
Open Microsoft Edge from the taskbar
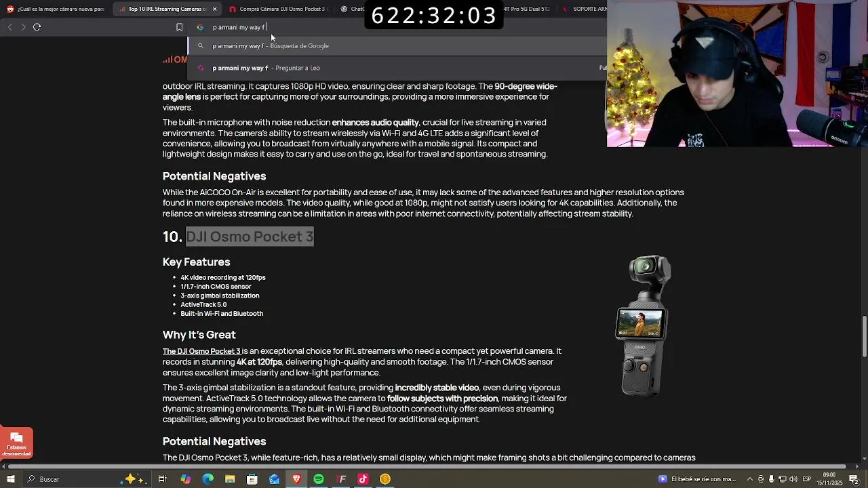(x=208, y=479)
